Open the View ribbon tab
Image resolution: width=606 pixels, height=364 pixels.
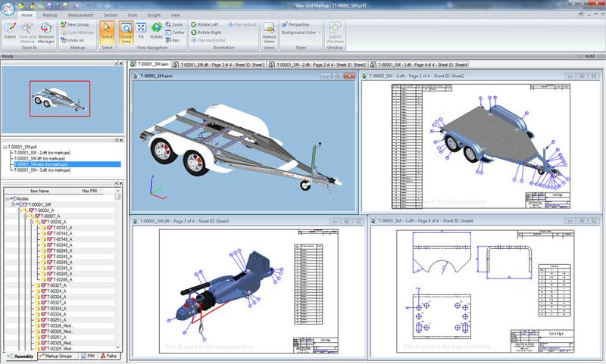point(175,15)
